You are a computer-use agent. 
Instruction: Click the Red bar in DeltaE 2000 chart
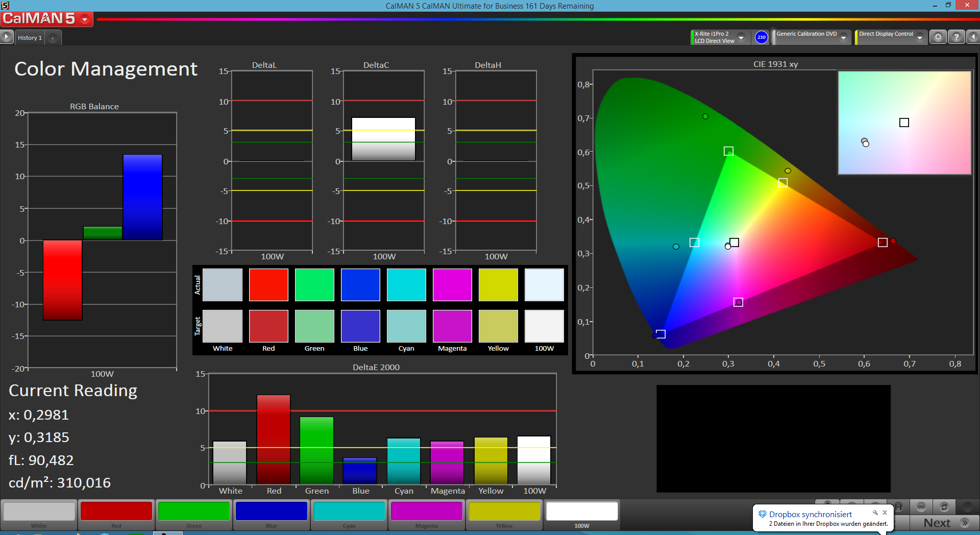point(274,439)
